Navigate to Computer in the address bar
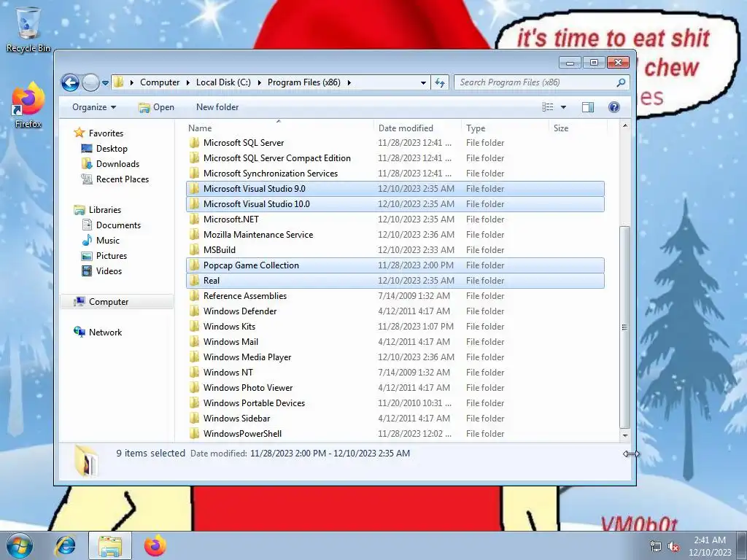 pyautogui.click(x=160, y=82)
